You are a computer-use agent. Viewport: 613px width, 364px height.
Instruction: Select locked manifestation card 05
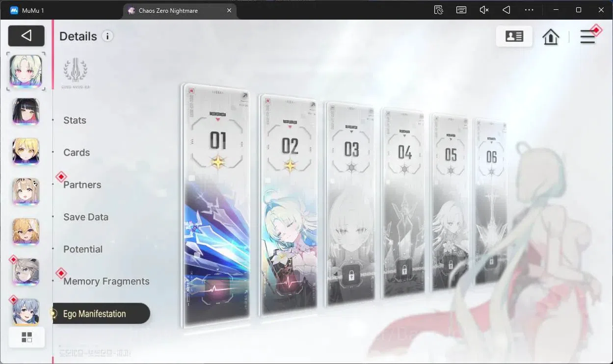450,202
